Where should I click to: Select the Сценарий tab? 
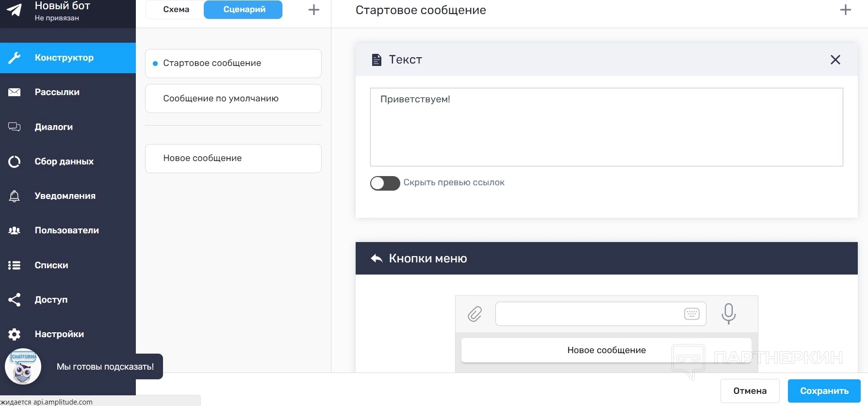click(x=244, y=10)
